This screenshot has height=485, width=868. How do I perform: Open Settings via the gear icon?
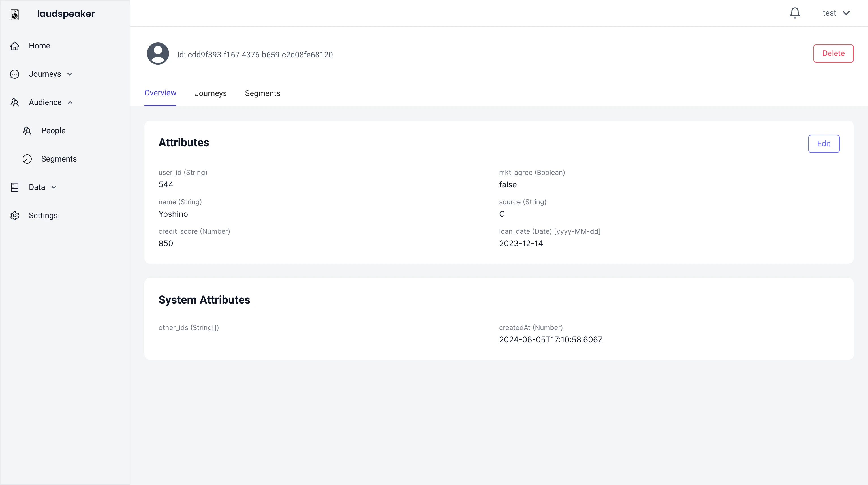click(14, 215)
